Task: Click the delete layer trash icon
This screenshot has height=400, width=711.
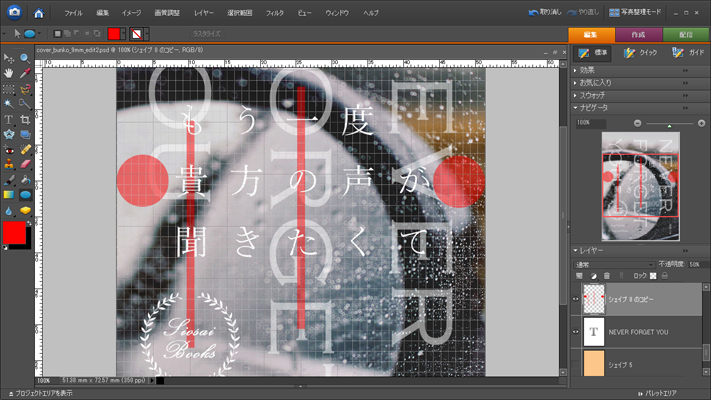Action: [607, 276]
